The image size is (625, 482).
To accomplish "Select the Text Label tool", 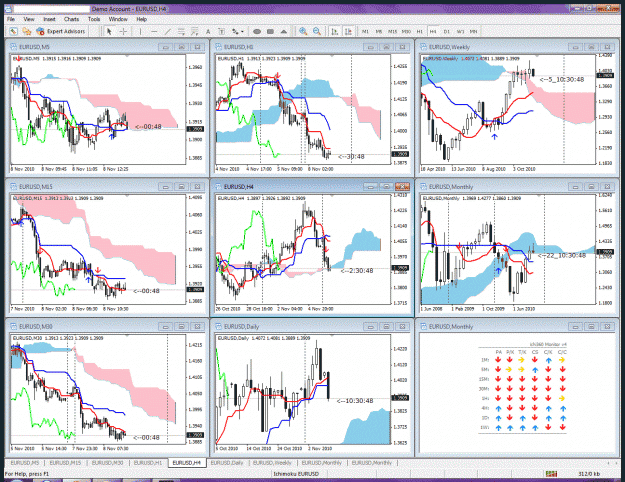I will click(x=221, y=31).
